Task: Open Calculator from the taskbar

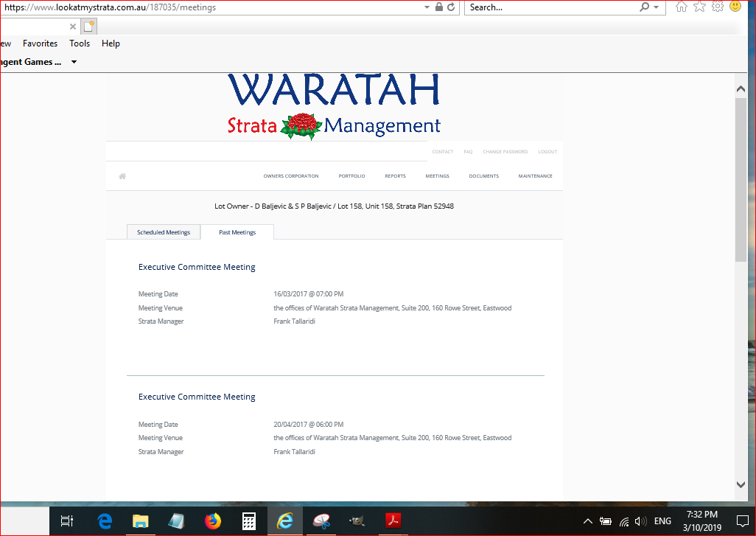Action: [x=249, y=521]
